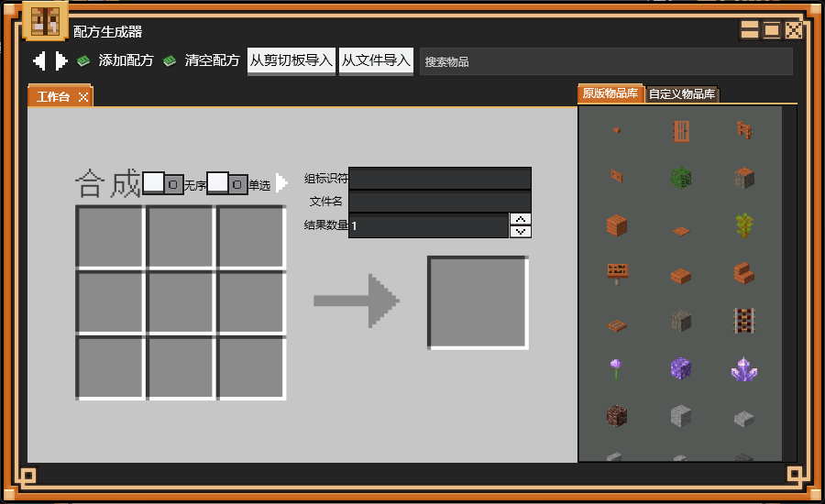Screen dimensions: 825x504
Task: Toggle the 单选 single-select switch
Action: coord(226,183)
